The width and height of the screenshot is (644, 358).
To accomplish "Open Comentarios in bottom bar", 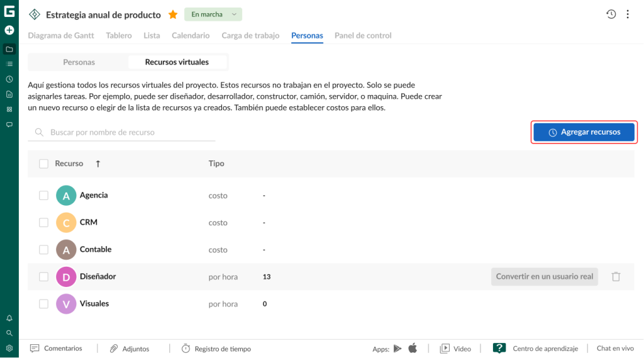I will pyautogui.click(x=56, y=349).
